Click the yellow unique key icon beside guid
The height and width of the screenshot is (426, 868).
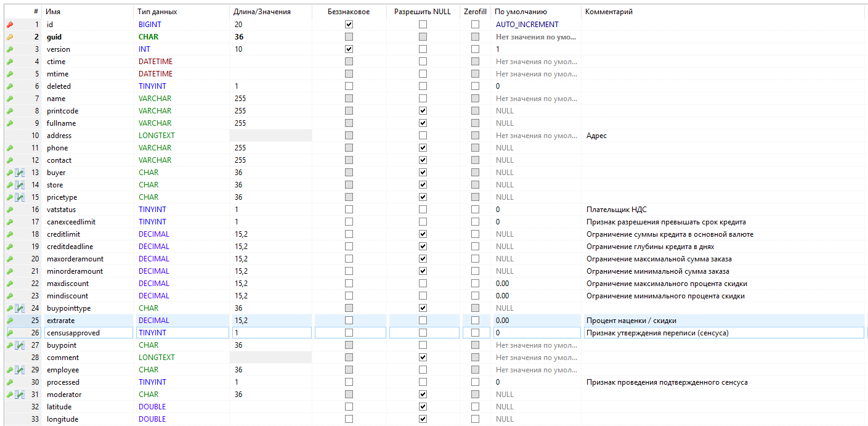10,37
